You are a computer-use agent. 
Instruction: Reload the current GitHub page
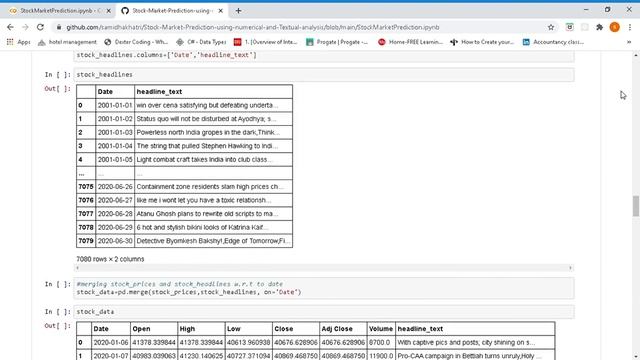click(40, 27)
